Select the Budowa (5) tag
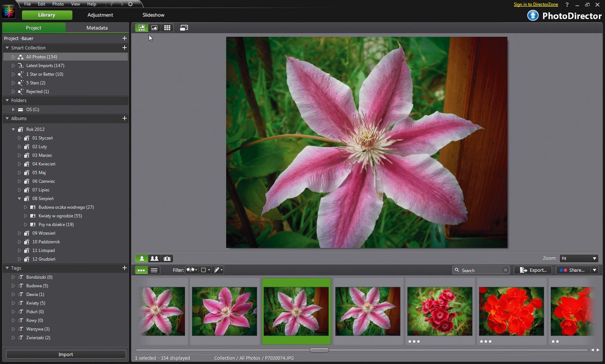This screenshot has width=605, height=364. click(37, 286)
